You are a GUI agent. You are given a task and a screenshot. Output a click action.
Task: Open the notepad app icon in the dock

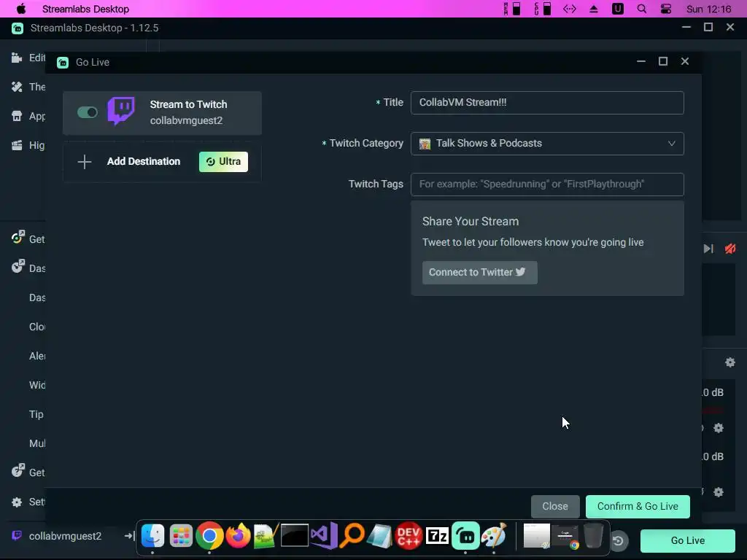coord(379,536)
